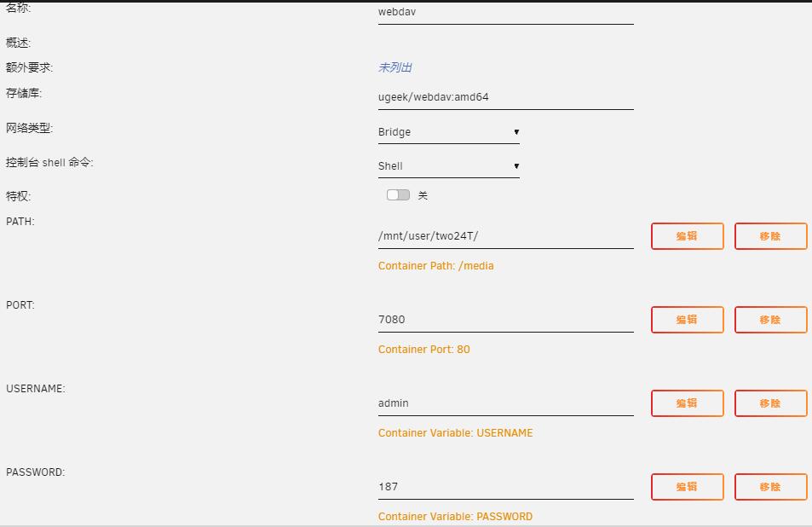The width and height of the screenshot is (812, 527).
Task: Click the PATH field /mnt/user/two24T/
Action: tap(505, 236)
